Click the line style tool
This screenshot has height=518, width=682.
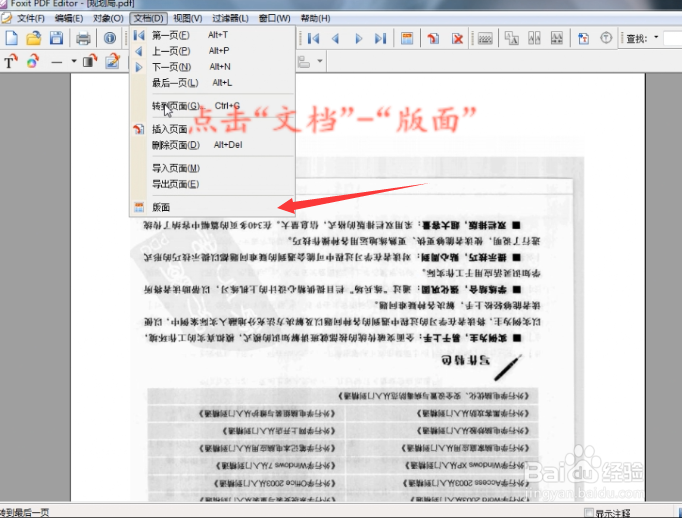[57, 62]
